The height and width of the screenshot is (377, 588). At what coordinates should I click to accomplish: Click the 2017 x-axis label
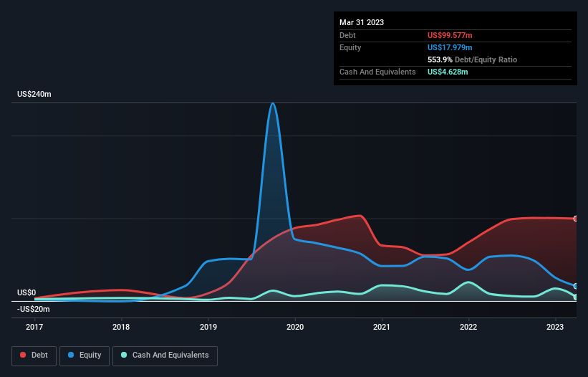(x=34, y=327)
